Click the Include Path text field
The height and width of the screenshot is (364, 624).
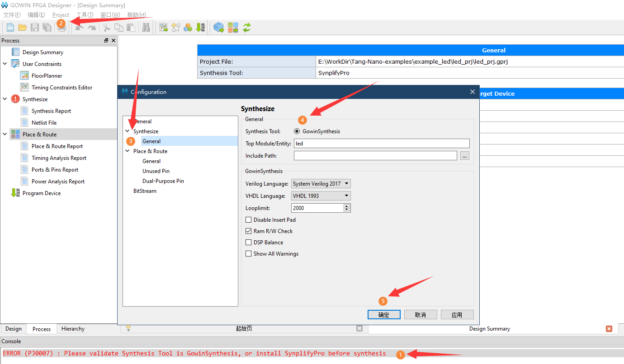375,156
